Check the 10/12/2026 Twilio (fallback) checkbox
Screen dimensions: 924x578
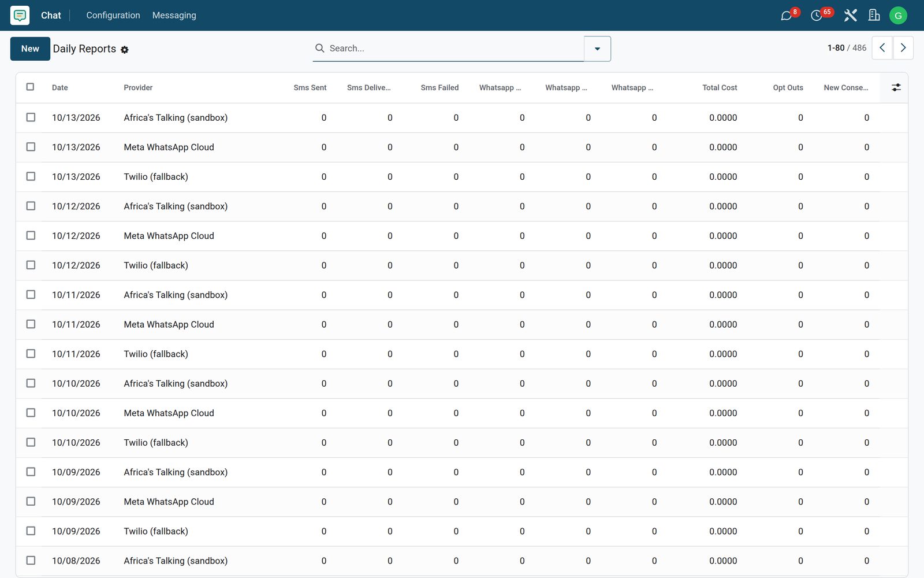(x=31, y=265)
